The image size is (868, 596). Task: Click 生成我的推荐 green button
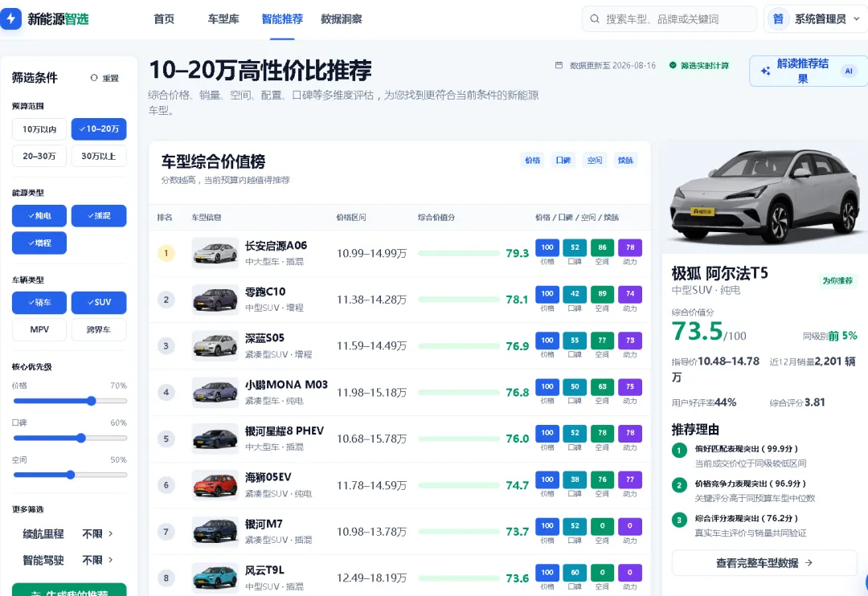(69, 590)
